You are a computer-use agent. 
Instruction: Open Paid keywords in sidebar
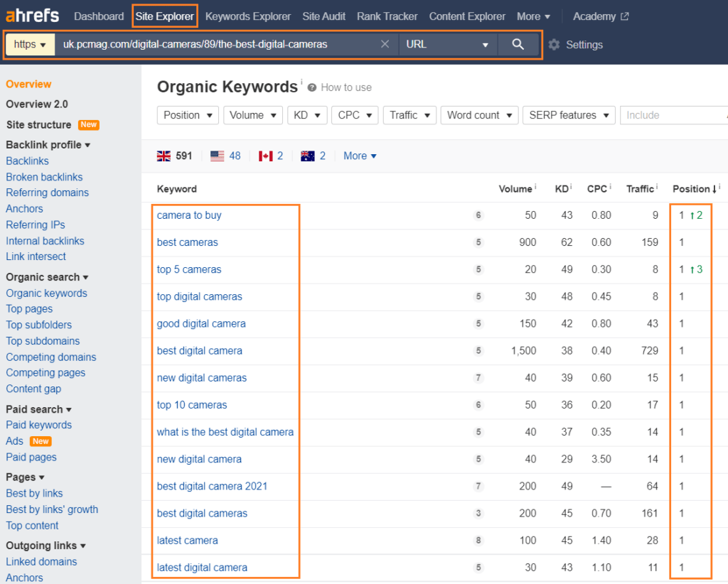click(x=39, y=425)
